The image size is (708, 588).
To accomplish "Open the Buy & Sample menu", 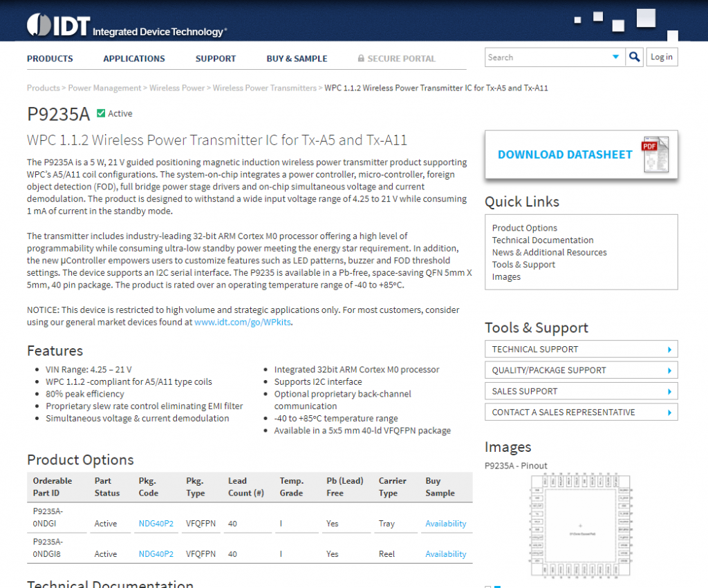I will point(297,59).
